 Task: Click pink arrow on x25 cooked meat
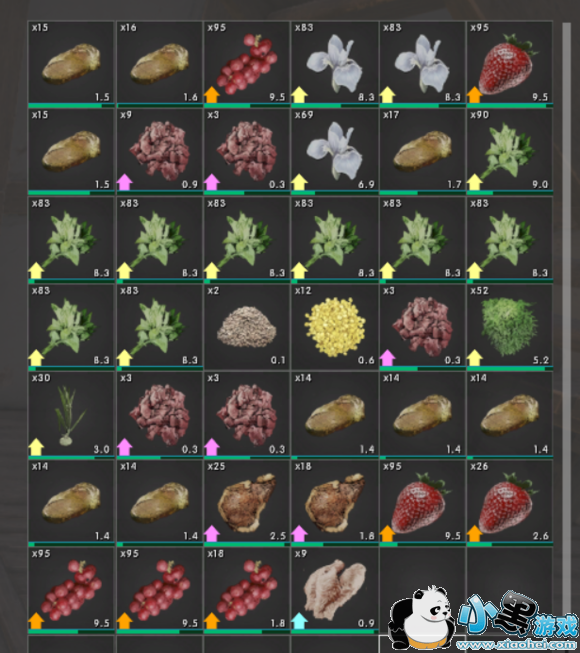212,533
